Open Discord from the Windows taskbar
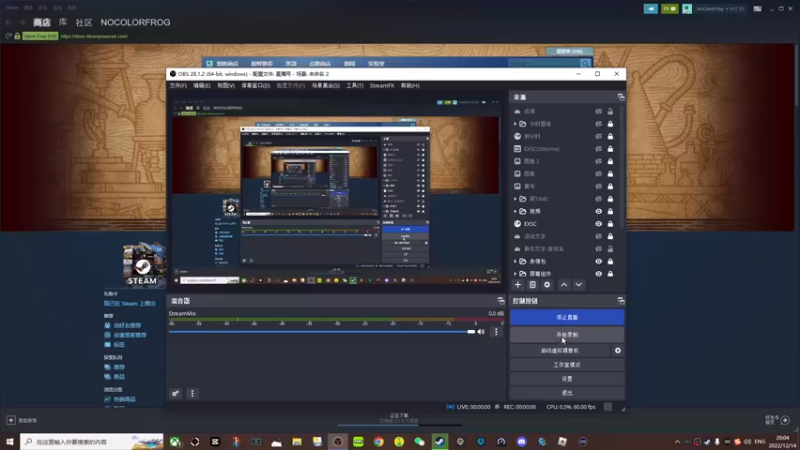Image resolution: width=800 pixels, height=450 pixels. coord(521,441)
